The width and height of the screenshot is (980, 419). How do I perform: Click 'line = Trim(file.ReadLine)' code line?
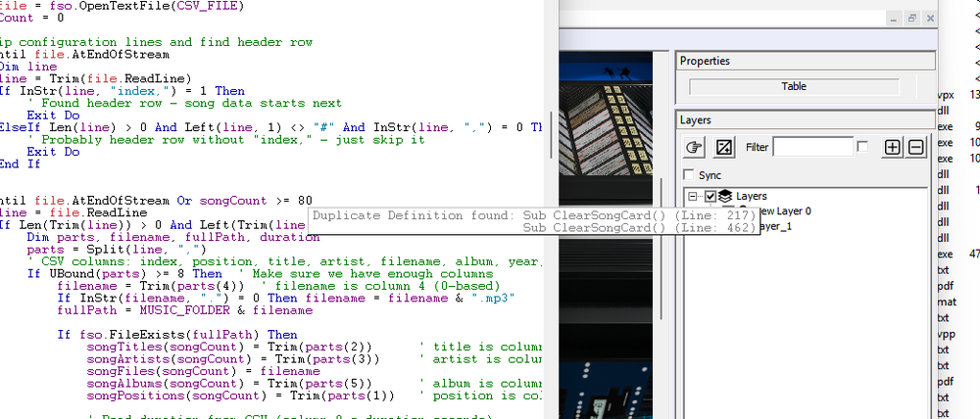point(95,78)
